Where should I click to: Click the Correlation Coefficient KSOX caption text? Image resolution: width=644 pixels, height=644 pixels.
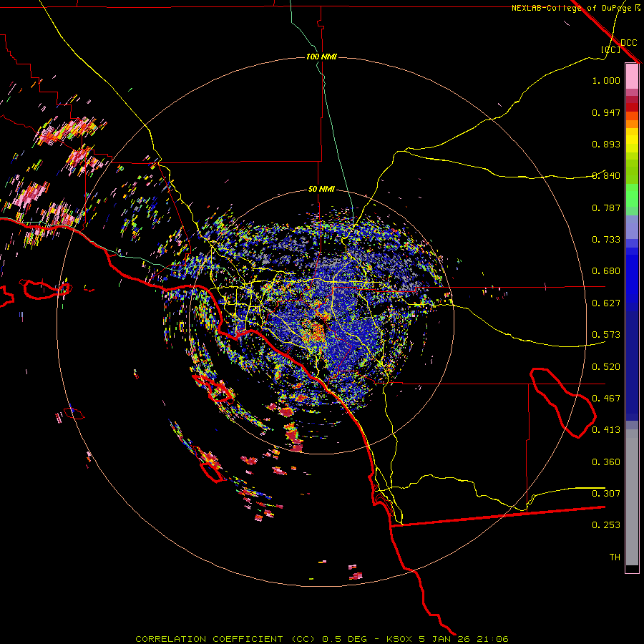(x=321, y=639)
